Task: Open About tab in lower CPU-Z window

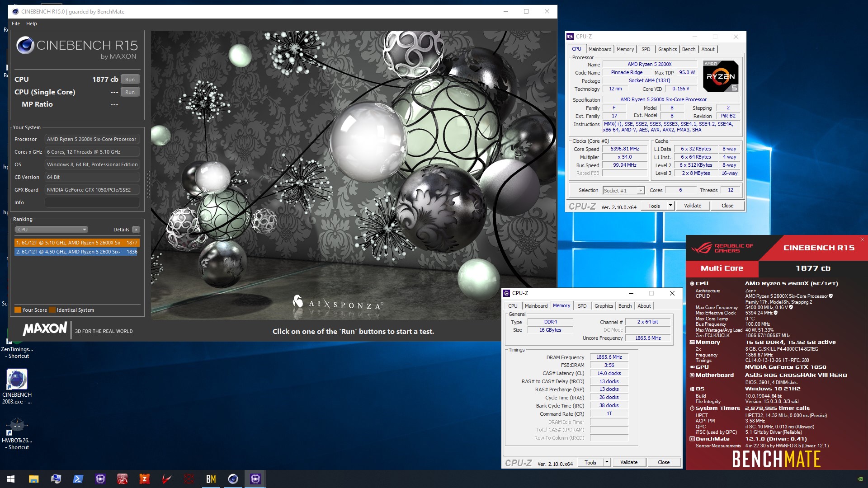Action: [644, 306]
